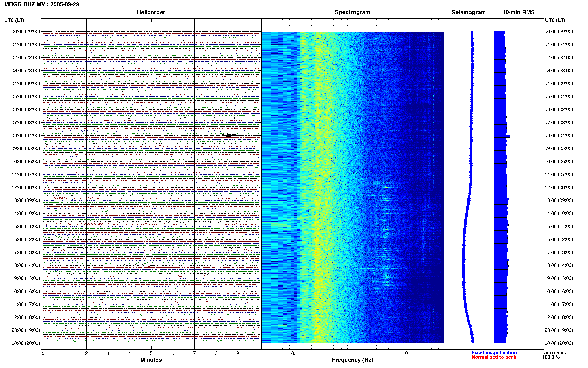The image size is (588, 368).
Task: Select the 'Helicorder' panel heading
Action: (x=151, y=12)
